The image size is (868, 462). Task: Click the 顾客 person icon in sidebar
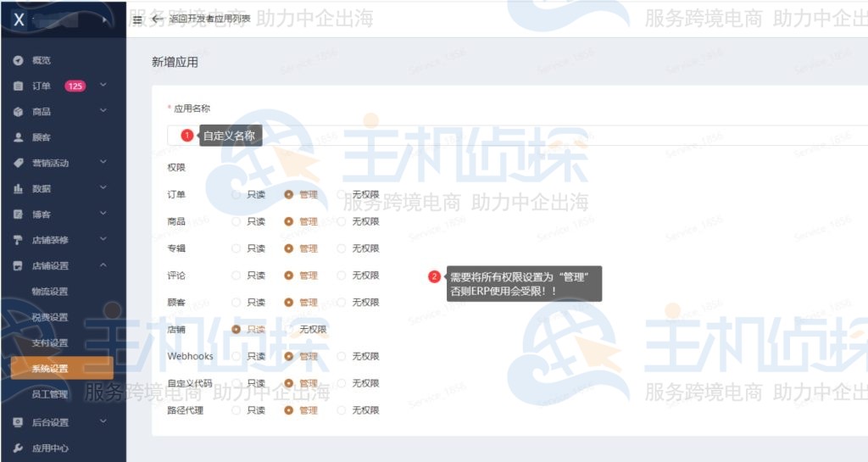19,137
